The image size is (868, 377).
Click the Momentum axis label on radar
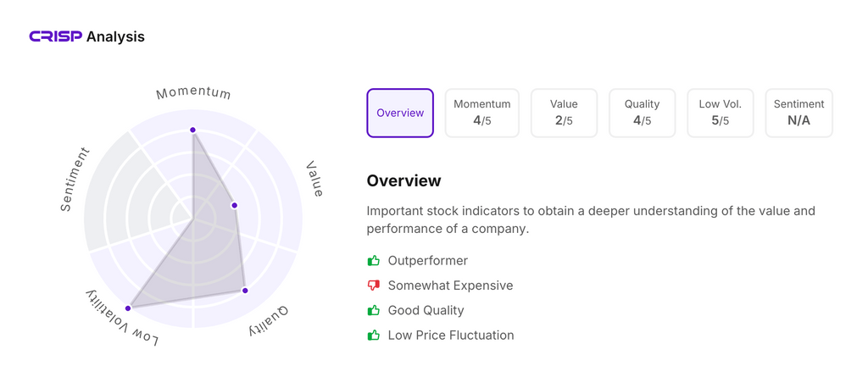[x=193, y=92]
